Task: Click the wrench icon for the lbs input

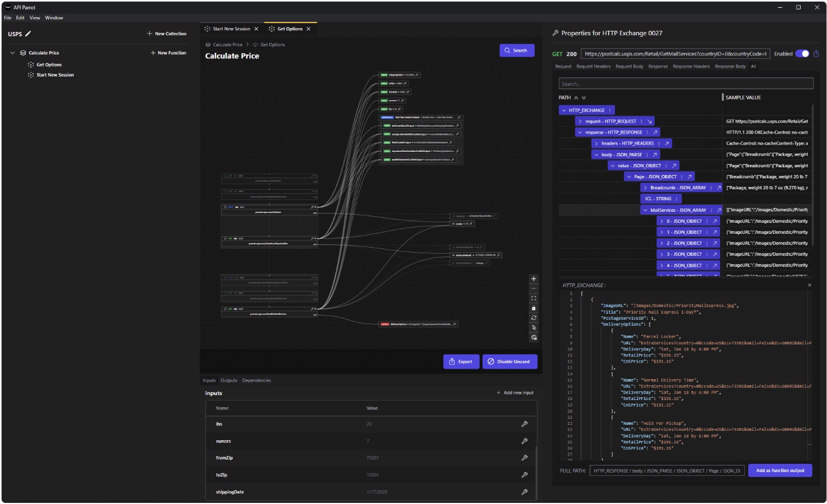Action: click(524, 424)
